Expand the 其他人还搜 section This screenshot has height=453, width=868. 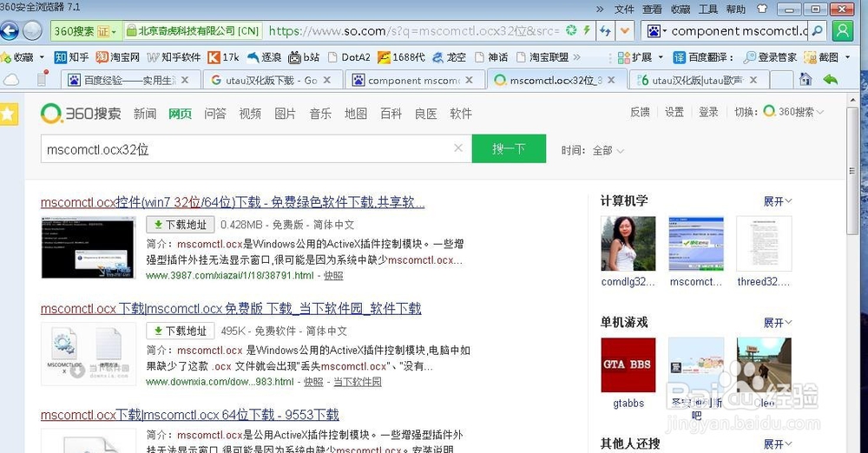point(777,444)
